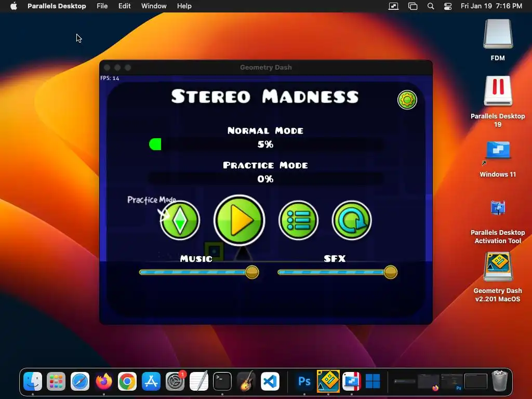Image resolution: width=532 pixels, height=399 pixels.
Task: Open the Window menu
Action: point(154,6)
